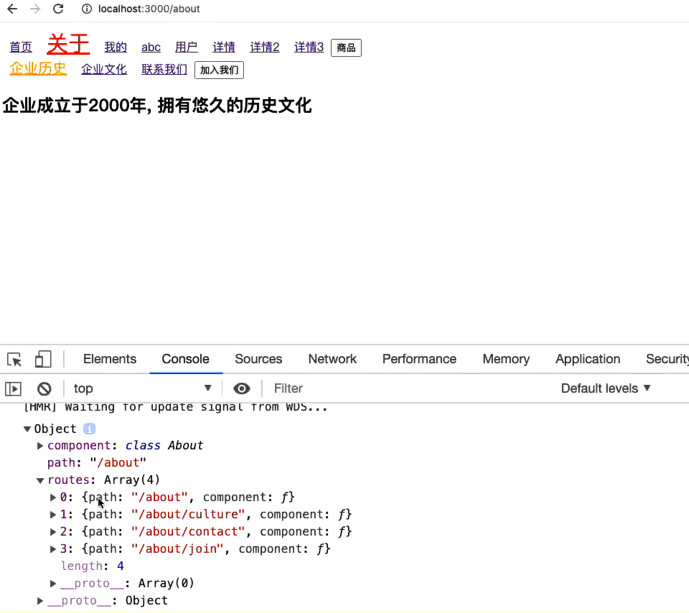Screen dimensions: 689x613
Task: Expand routes item 2 /about/contact
Action: (53, 532)
